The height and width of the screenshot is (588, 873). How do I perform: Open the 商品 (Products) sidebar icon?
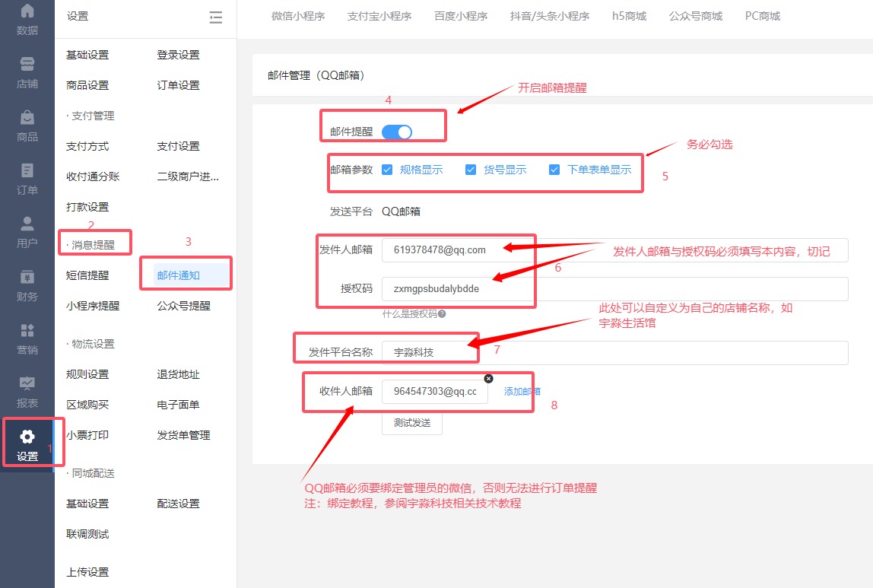(27, 126)
